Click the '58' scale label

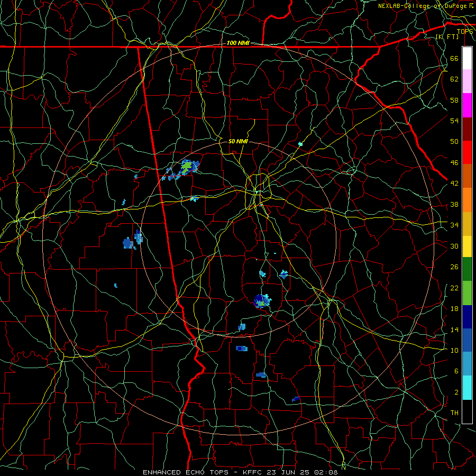pos(454,100)
